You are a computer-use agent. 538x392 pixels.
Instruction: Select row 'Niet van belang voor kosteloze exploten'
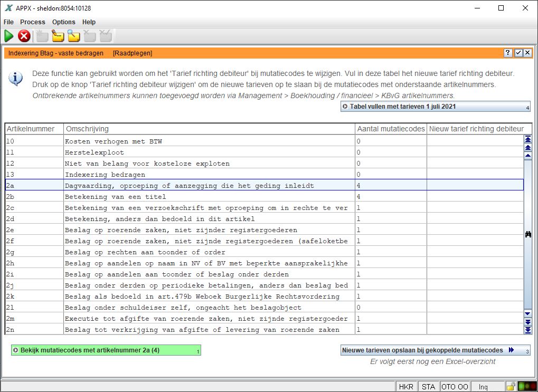(265, 163)
